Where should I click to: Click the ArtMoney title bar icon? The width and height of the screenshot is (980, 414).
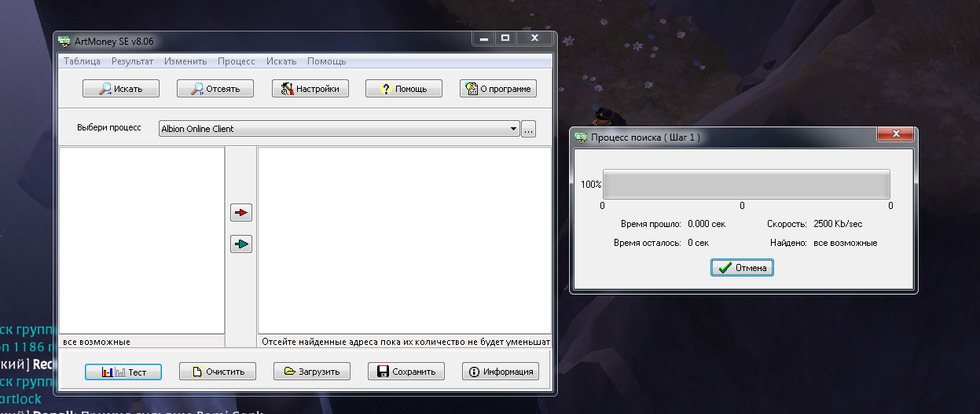pyautogui.click(x=65, y=41)
